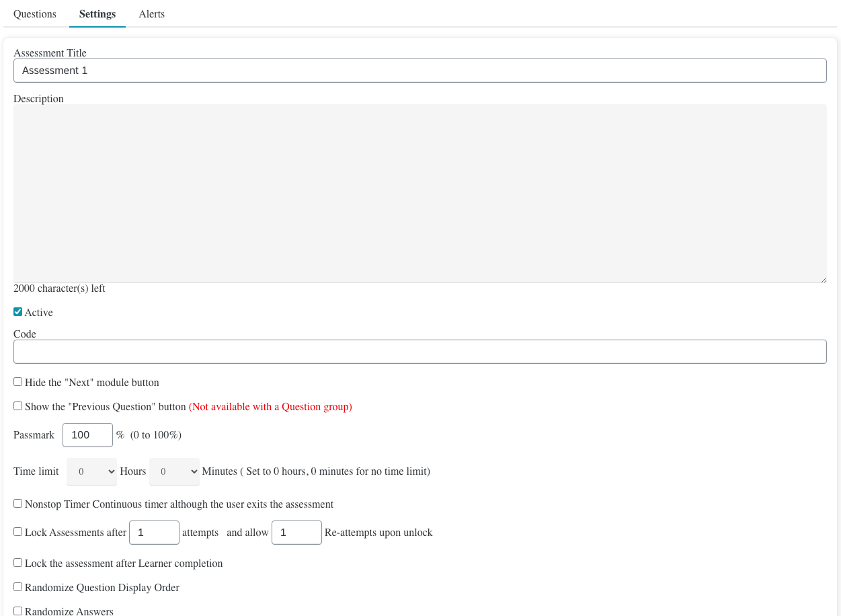Enable Randomize Question Display Order
The image size is (841, 616).
[x=18, y=587]
